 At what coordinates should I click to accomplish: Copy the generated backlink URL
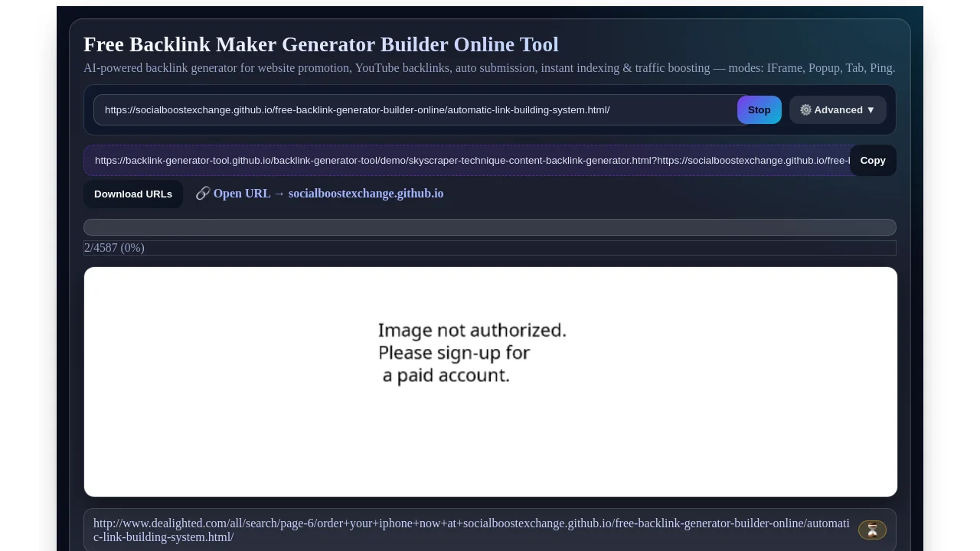873,161
